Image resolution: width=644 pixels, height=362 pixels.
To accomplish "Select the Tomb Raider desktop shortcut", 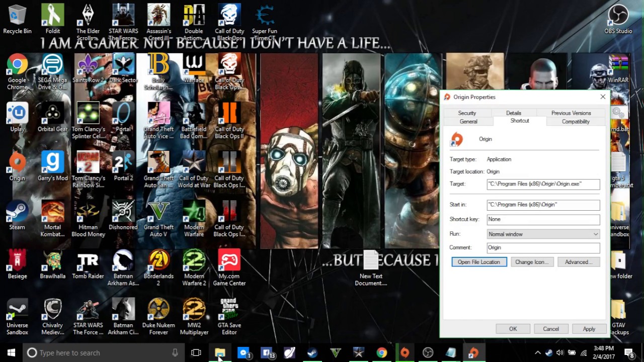I will click(88, 265).
